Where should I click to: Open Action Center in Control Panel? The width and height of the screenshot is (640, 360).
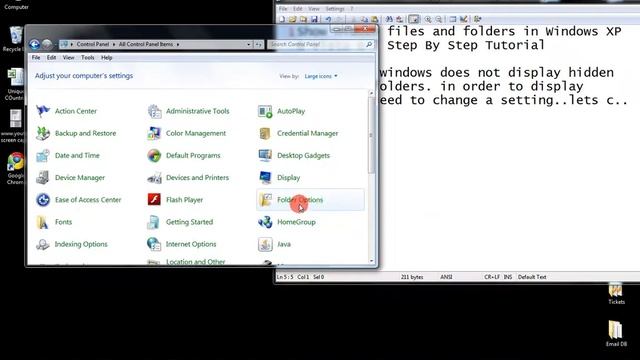pyautogui.click(x=67, y=111)
